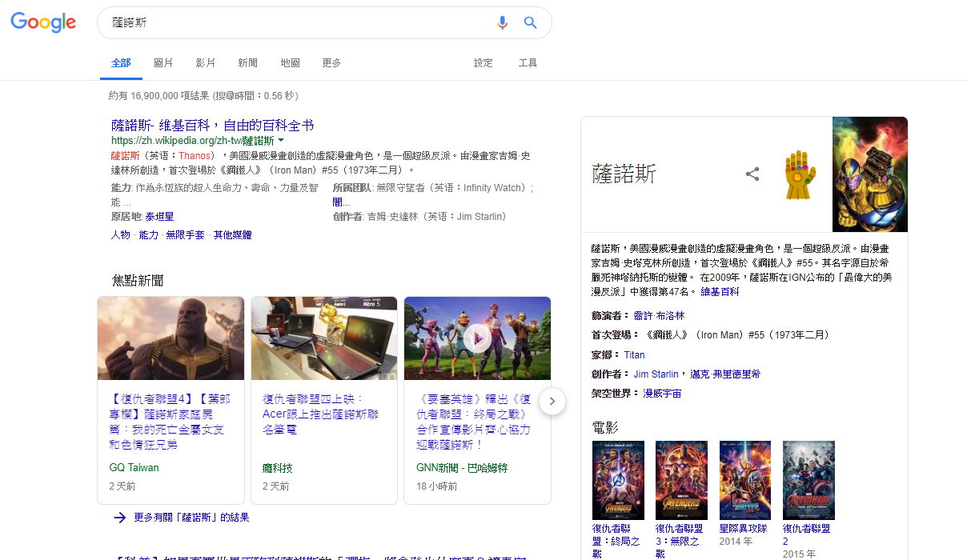This screenshot has height=560, width=967.
Task: Open the 工具 search tools
Action: click(x=528, y=63)
